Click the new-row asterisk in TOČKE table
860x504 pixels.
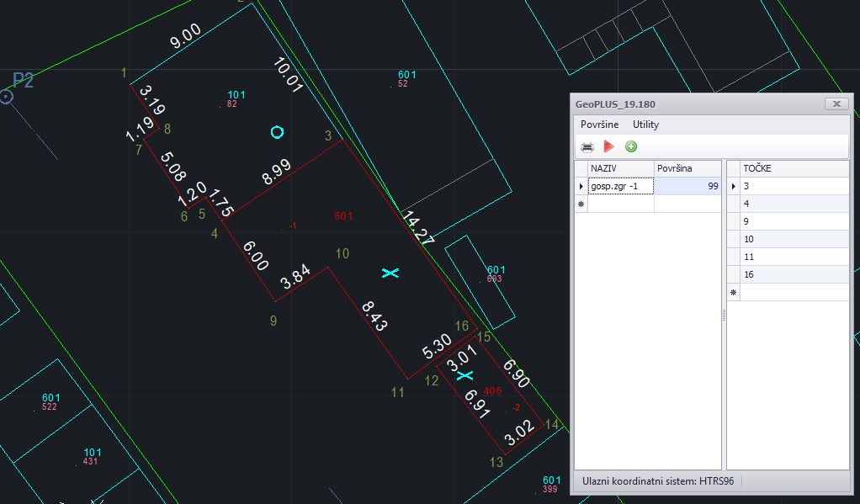pyautogui.click(x=733, y=292)
